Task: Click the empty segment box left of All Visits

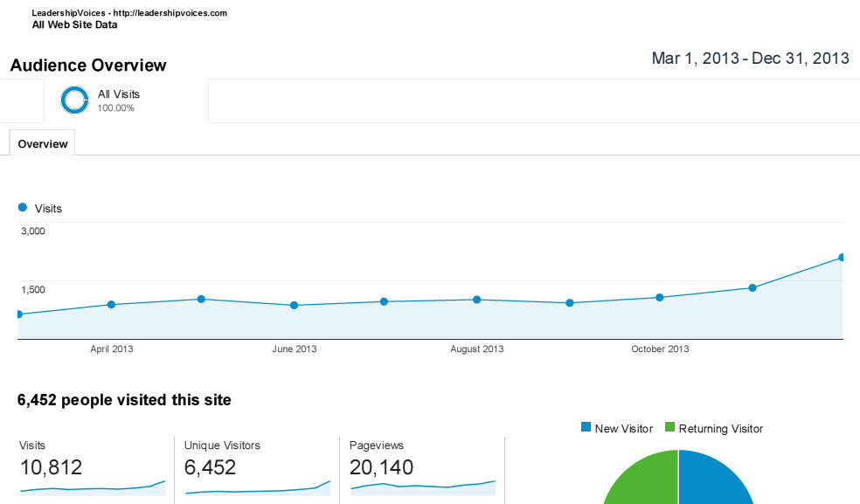Action: click(22, 100)
